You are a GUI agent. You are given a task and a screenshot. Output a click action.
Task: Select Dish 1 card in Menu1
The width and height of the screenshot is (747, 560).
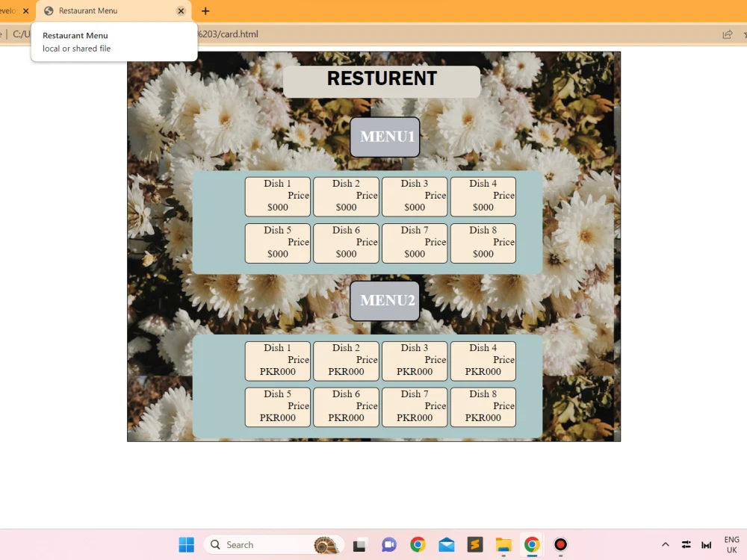pyautogui.click(x=278, y=196)
